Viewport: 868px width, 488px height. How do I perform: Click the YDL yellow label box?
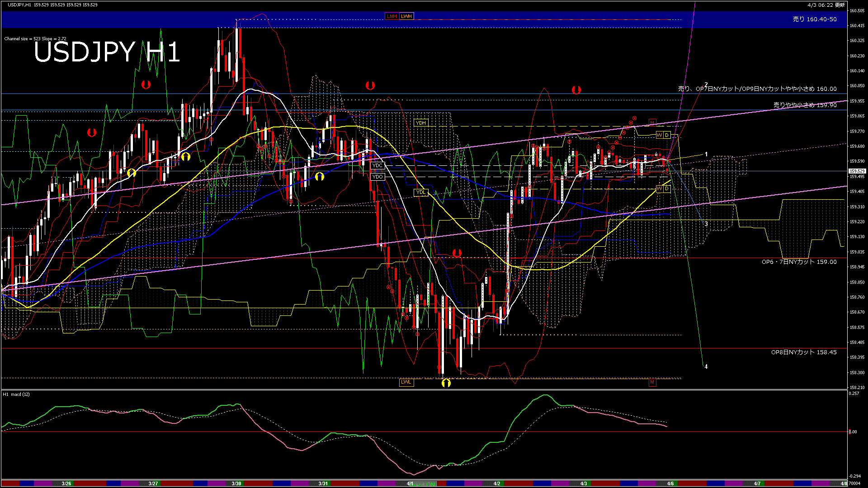point(421,192)
